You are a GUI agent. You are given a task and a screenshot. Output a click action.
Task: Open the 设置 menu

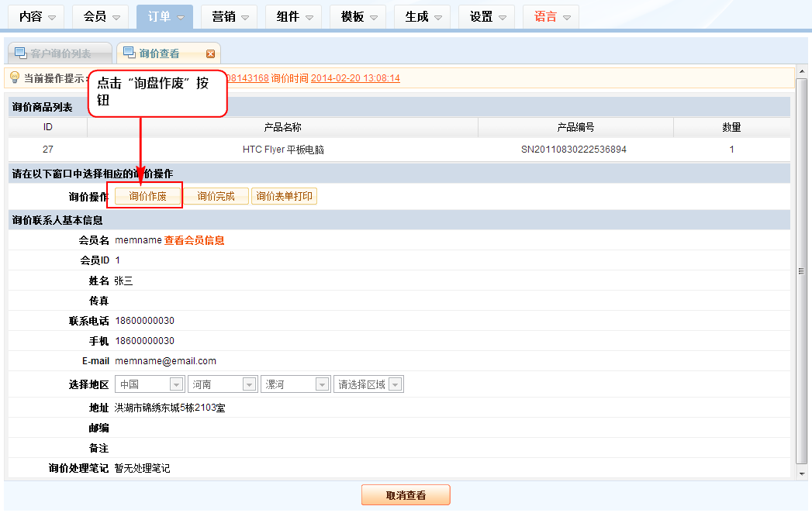(x=486, y=17)
